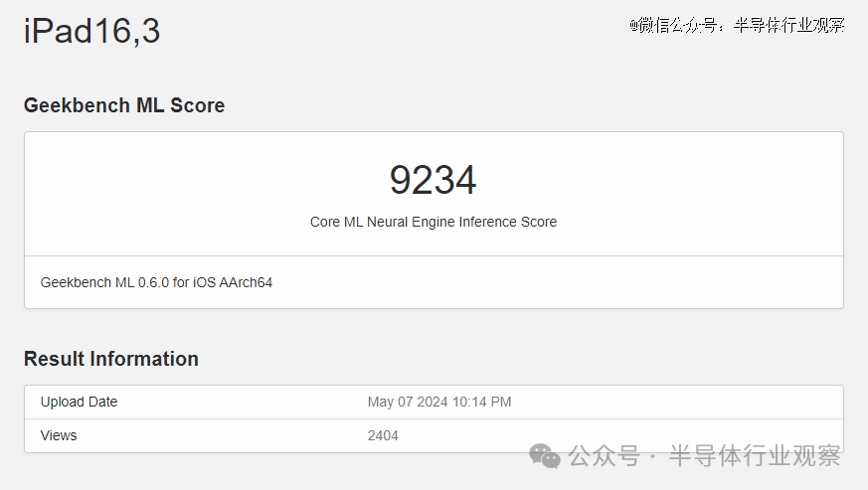Select the Result Information heading
The width and height of the screenshot is (868, 490).
111,359
